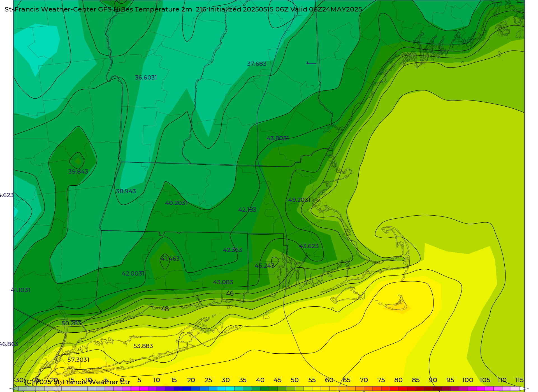Select the 49.2031 coastal reading

299,200
